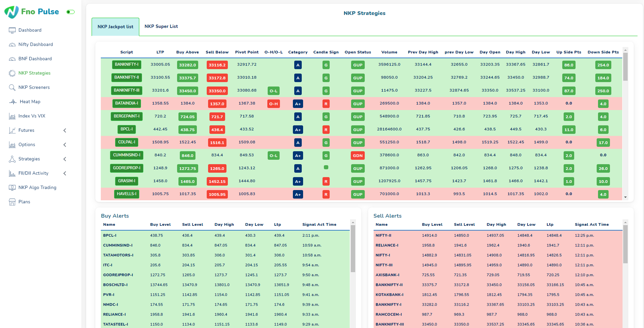Click the NKP Screeners magnifier icon
644x328 pixels.
pos(12,88)
